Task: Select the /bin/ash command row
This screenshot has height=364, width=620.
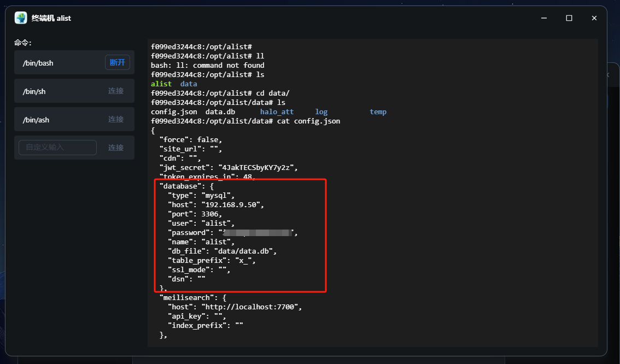Action: 74,119
